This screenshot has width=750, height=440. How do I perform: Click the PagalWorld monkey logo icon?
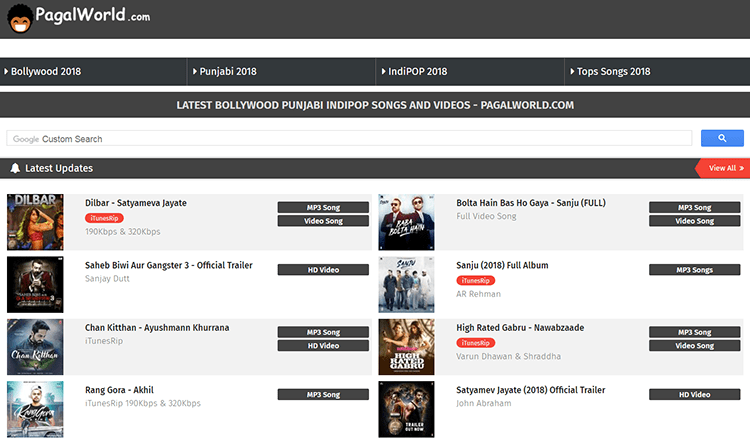(20, 18)
